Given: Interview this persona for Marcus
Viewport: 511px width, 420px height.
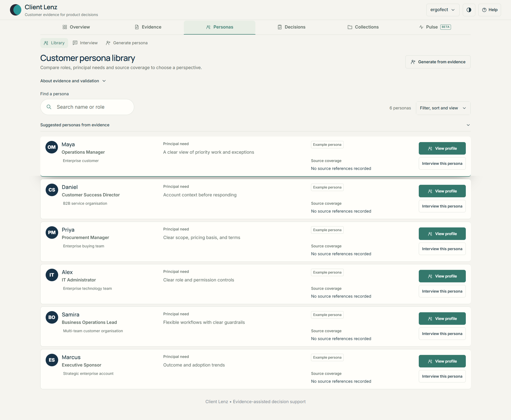Looking at the screenshot, I should 442,376.
